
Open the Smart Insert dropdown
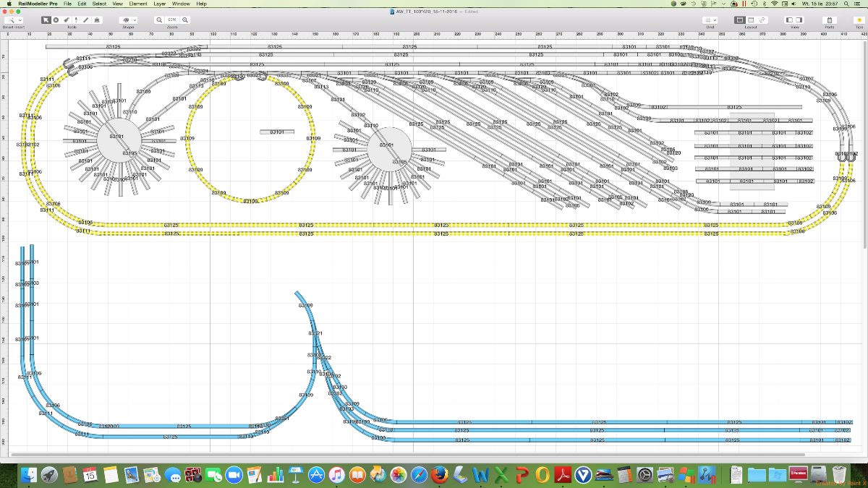[x=13, y=20]
